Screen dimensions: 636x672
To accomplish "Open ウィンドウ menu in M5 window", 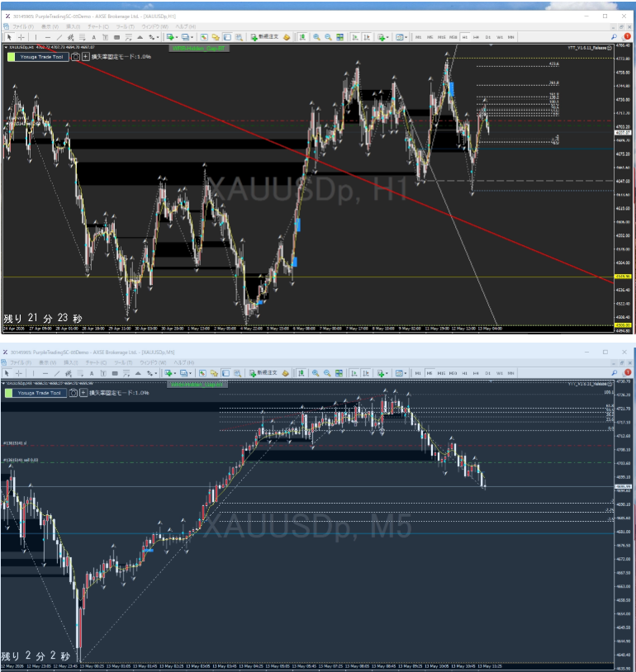I will pos(154,362).
